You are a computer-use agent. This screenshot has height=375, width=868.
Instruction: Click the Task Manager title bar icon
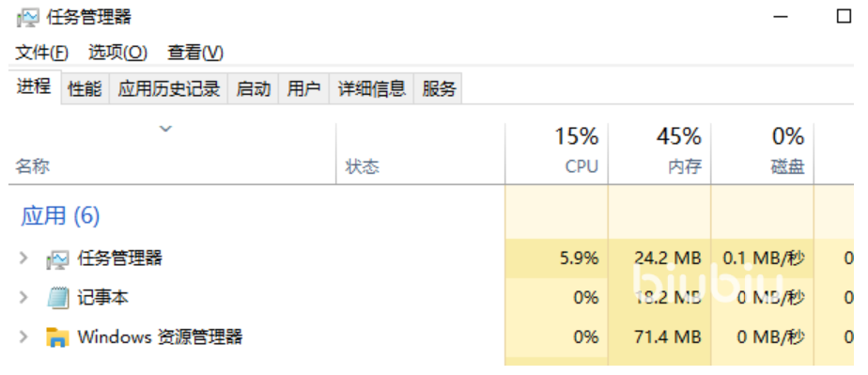[27, 18]
